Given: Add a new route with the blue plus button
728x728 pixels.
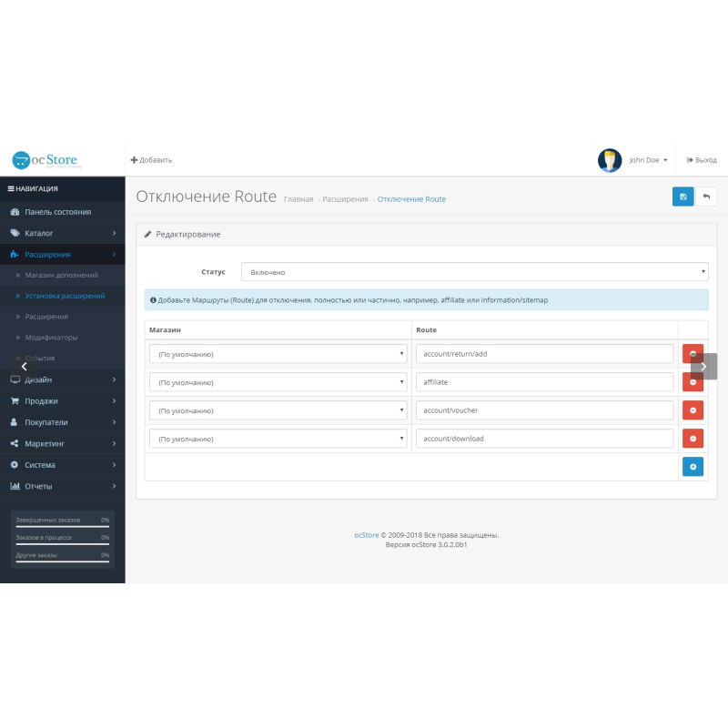Looking at the screenshot, I should tap(693, 466).
